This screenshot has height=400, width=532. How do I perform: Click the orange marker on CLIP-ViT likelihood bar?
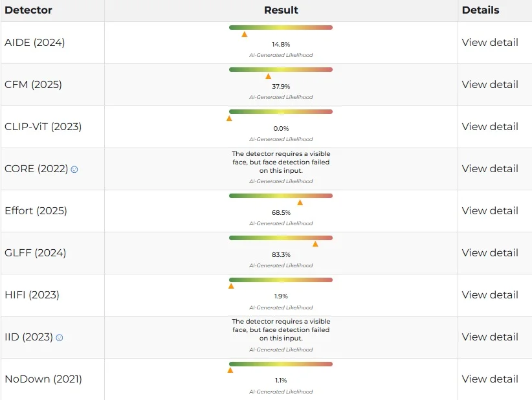point(229,118)
